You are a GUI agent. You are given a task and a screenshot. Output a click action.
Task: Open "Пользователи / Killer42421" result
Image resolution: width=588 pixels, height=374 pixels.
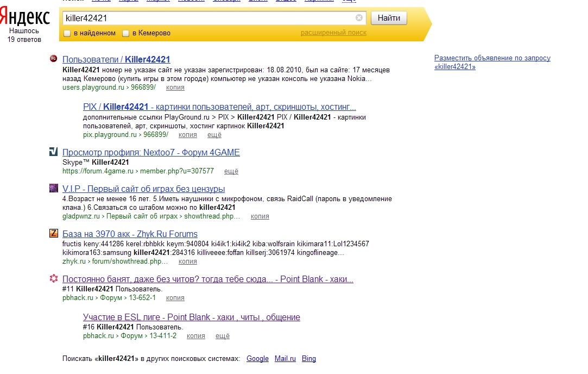click(x=116, y=60)
